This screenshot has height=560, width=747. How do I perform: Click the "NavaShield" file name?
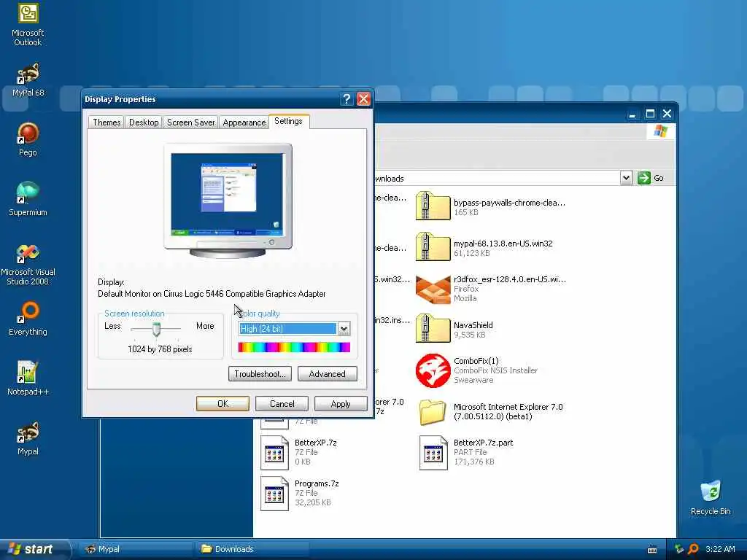[473, 325]
